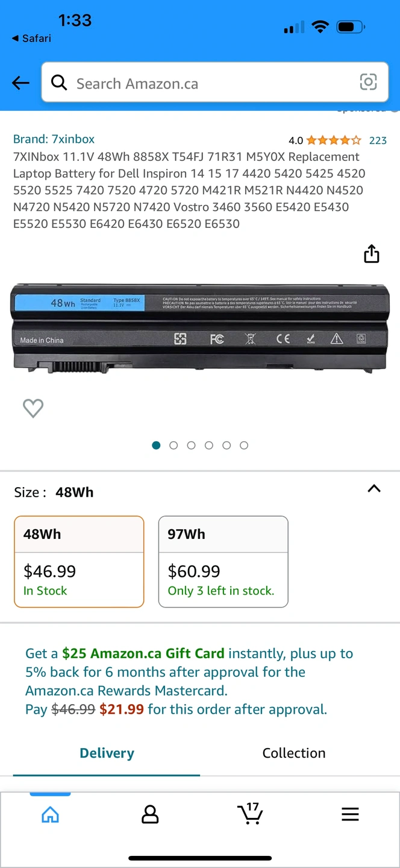Screen dimensions: 400x868
Task: View the 223 customer ratings
Action: (378, 140)
